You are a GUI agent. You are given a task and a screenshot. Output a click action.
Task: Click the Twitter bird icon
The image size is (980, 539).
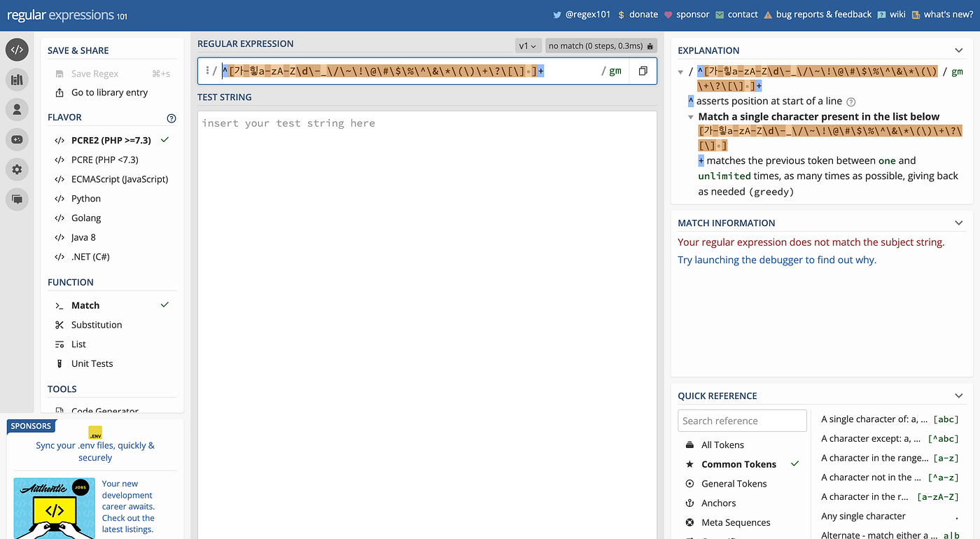pyautogui.click(x=557, y=15)
